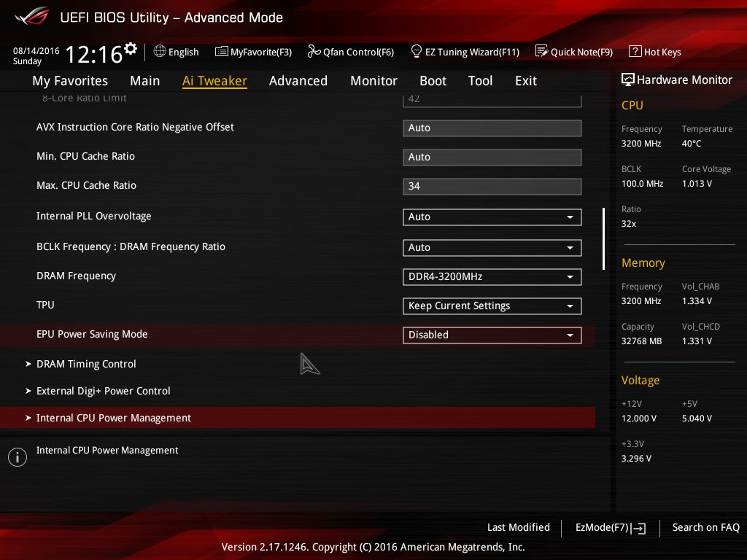This screenshot has height=560, width=747.
Task: Open EPU Power Saving Mode dropdown
Action: coord(492,335)
